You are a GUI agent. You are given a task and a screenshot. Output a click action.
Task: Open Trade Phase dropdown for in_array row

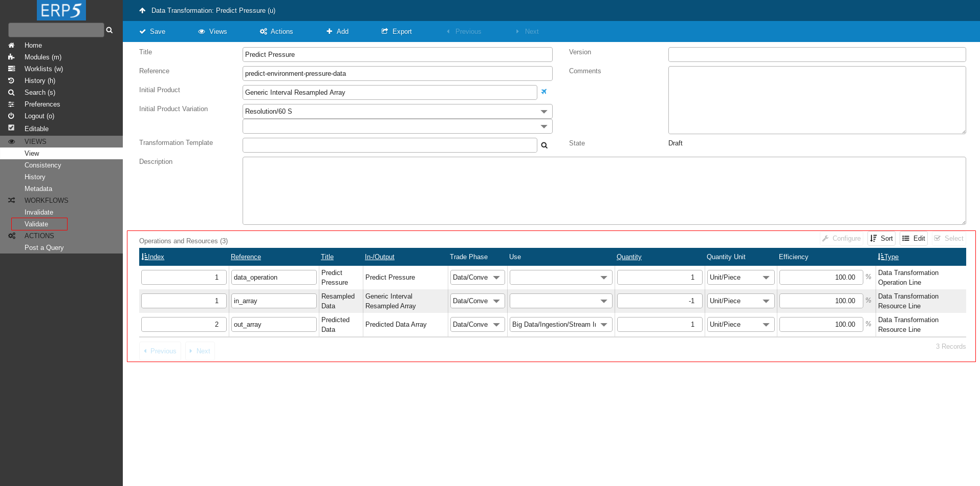click(x=477, y=301)
